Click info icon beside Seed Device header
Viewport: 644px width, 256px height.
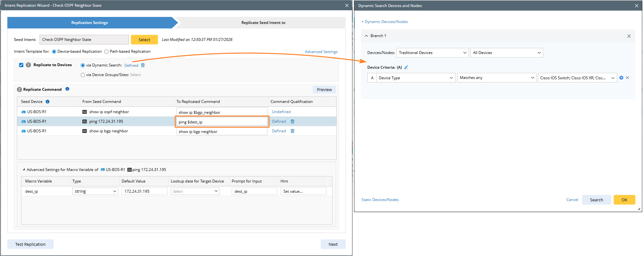[48, 102]
